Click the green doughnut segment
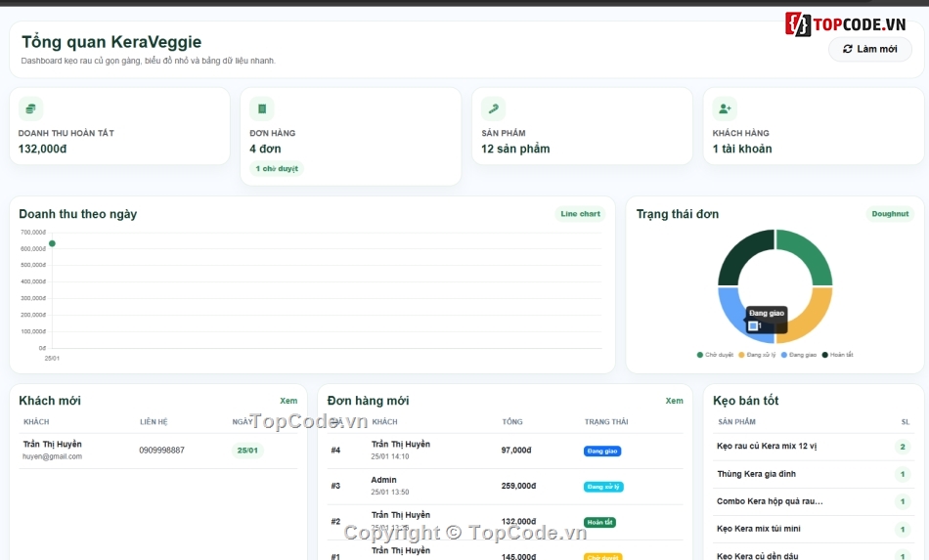This screenshot has height=560, width=929. tap(811, 253)
